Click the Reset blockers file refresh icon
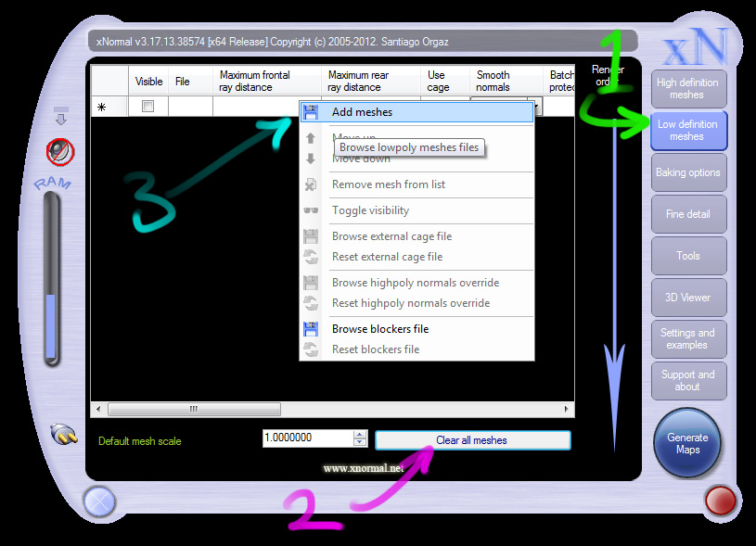The image size is (756, 546). tap(311, 349)
